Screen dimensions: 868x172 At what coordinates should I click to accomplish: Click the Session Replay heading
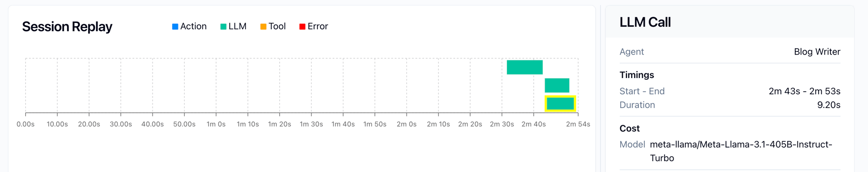tap(67, 27)
